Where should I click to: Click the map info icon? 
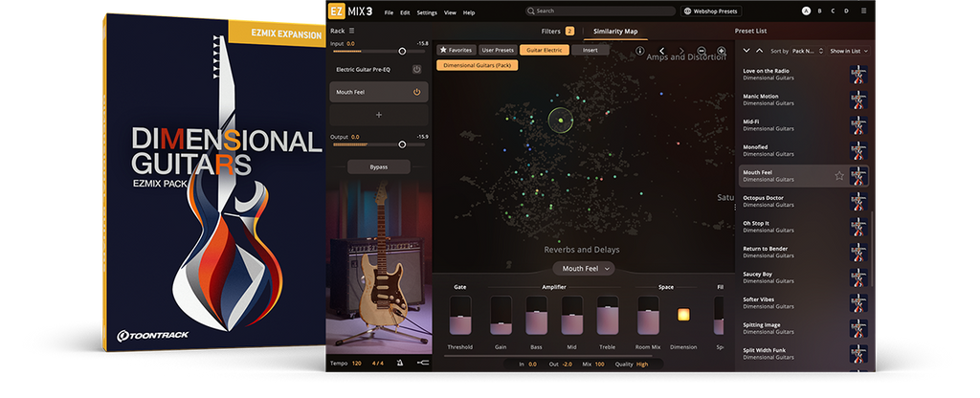[x=640, y=51]
